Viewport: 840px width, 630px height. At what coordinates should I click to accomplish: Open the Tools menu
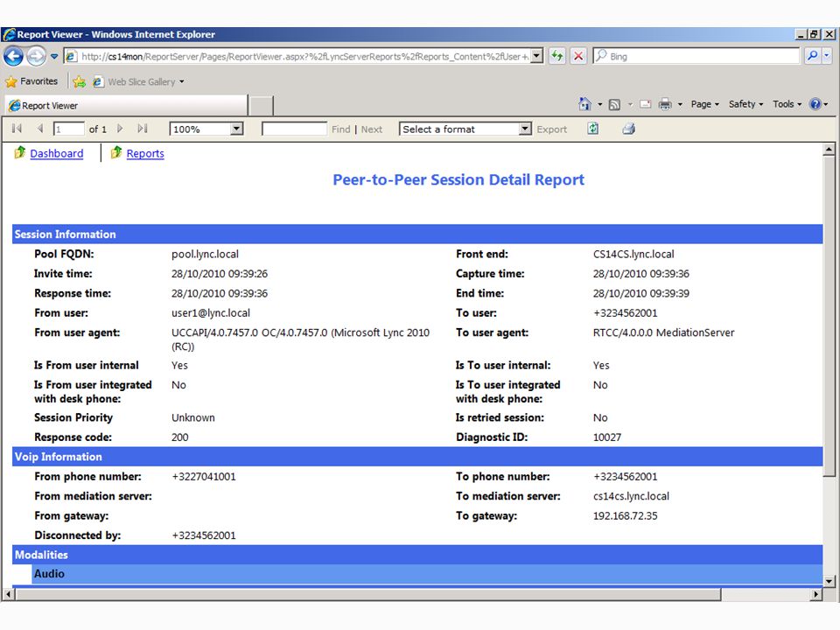click(787, 104)
